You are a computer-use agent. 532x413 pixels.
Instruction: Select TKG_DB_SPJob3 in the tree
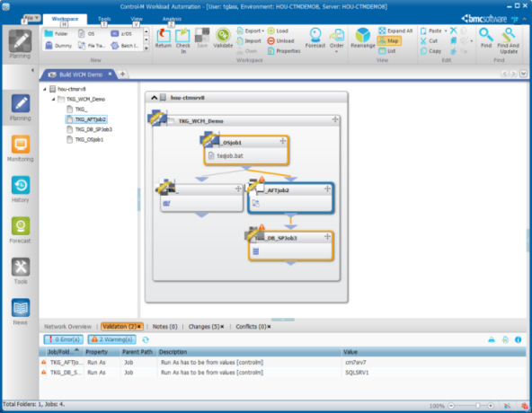93,129
